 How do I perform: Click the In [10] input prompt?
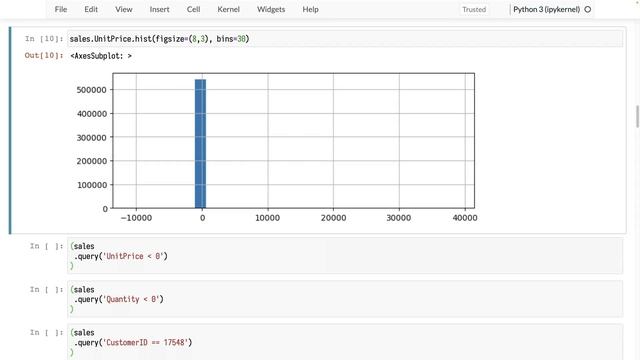point(44,39)
